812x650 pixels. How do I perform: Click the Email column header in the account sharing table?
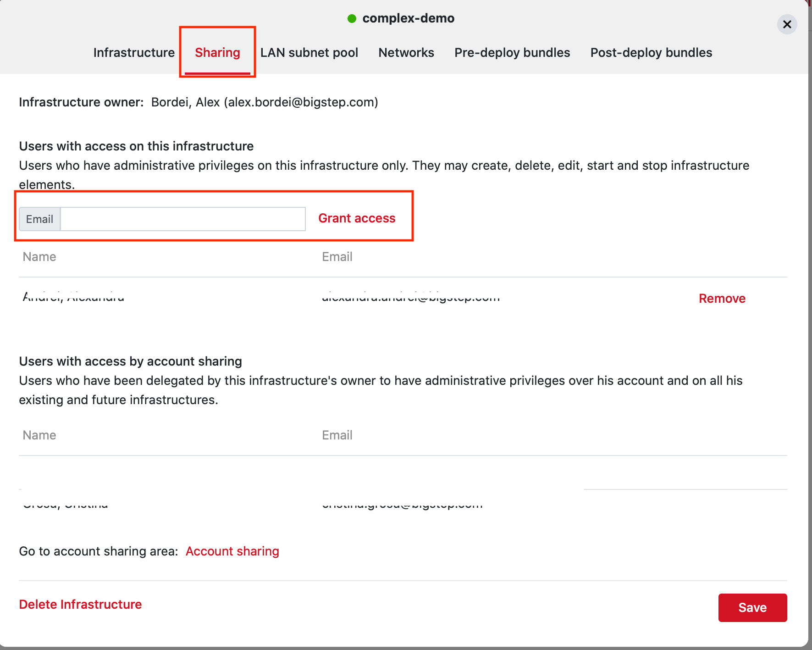(x=337, y=435)
